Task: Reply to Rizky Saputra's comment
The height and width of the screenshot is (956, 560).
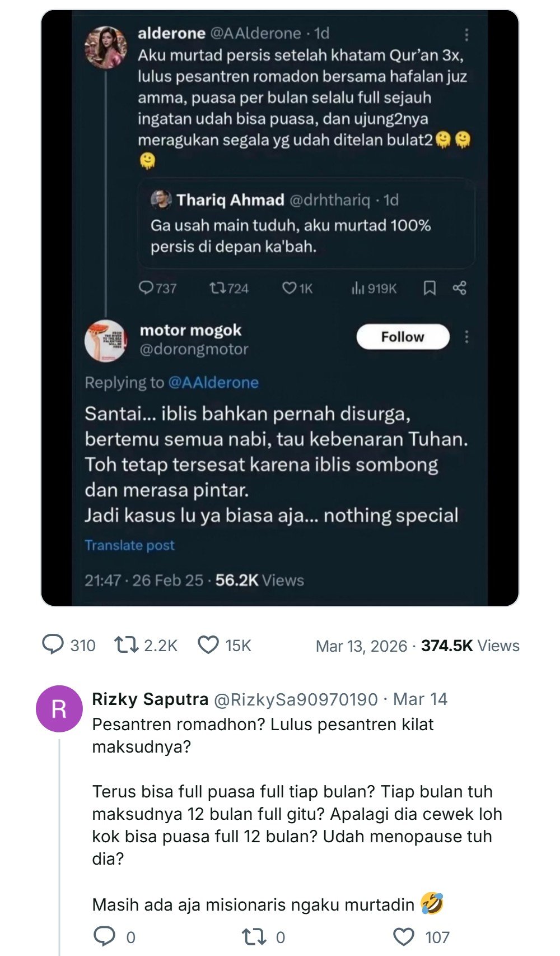Action: (x=104, y=937)
